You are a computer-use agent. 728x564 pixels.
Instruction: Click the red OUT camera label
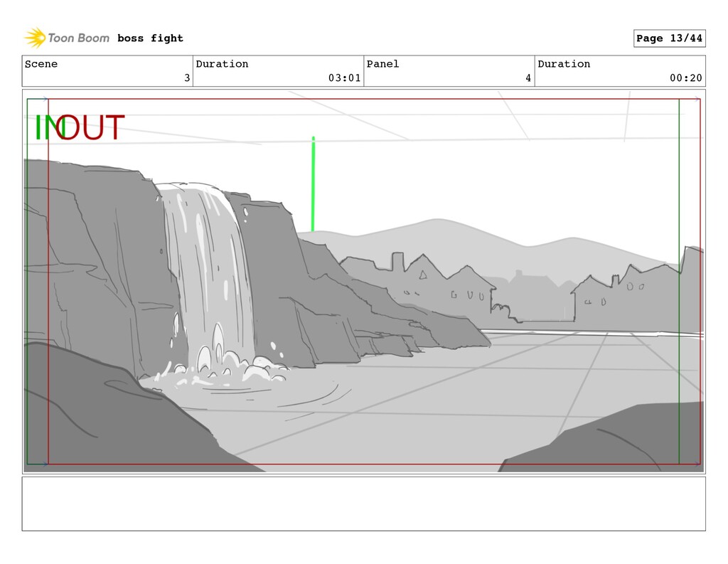[x=90, y=127]
